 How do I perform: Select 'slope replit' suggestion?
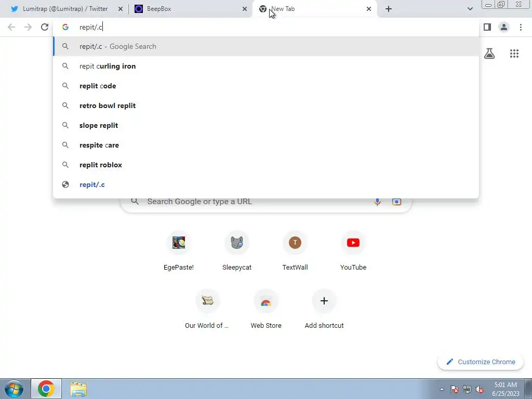click(266, 125)
